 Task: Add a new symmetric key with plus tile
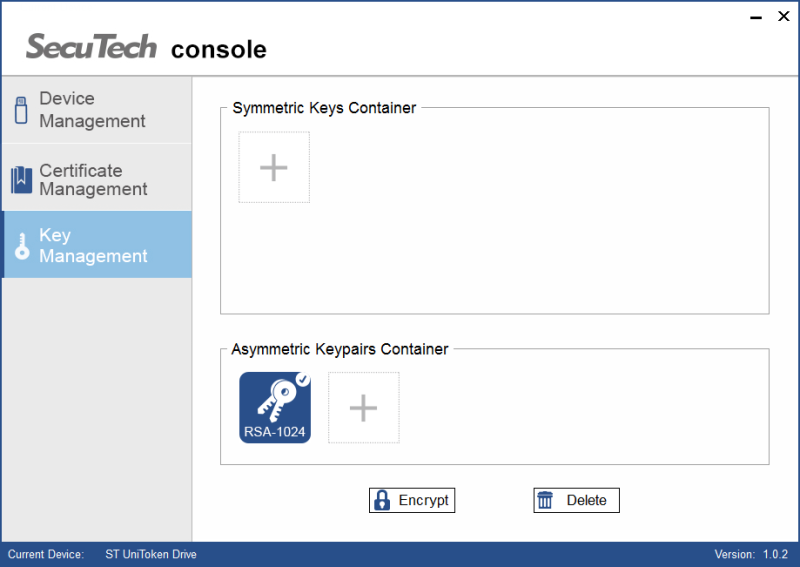tap(274, 167)
